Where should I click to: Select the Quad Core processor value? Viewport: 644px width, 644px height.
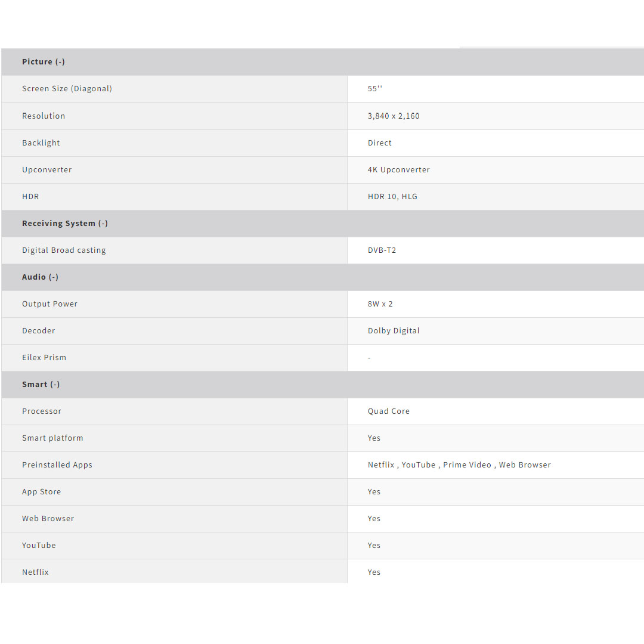[388, 411]
